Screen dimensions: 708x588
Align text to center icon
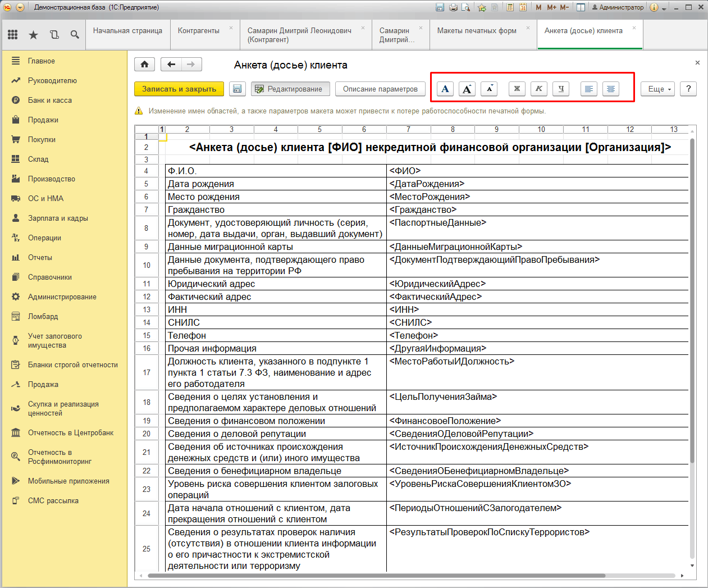611,89
